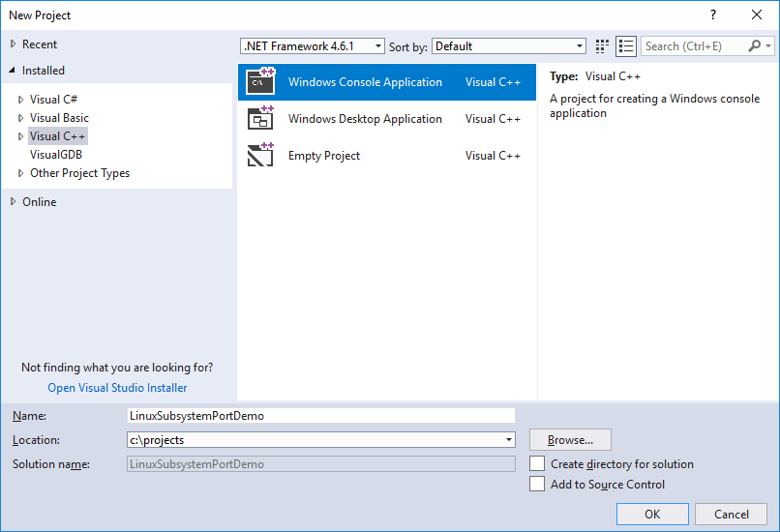Click the Cancel button

(731, 514)
